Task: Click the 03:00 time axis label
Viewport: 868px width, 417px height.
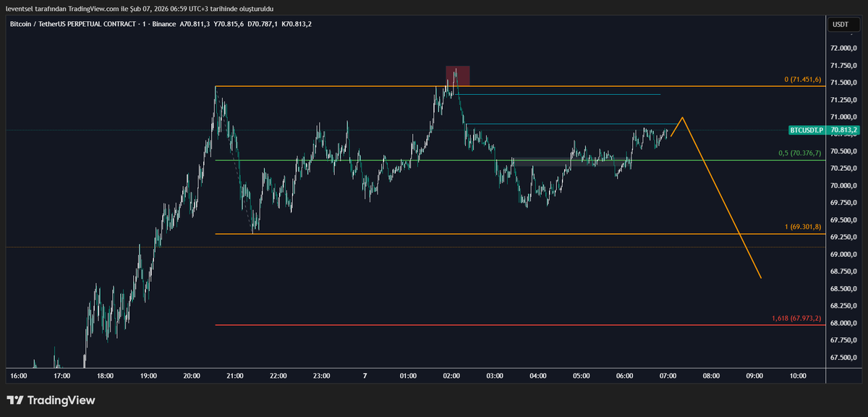Action: tap(495, 376)
